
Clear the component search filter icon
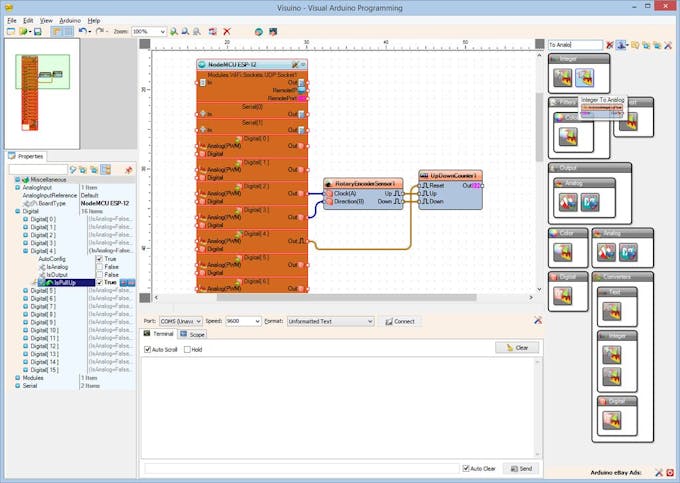[609, 45]
